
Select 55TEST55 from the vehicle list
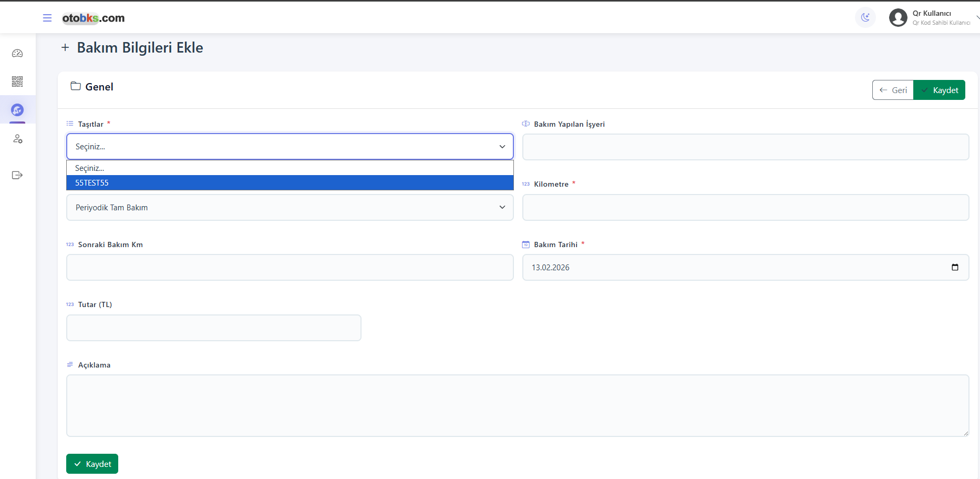point(290,183)
